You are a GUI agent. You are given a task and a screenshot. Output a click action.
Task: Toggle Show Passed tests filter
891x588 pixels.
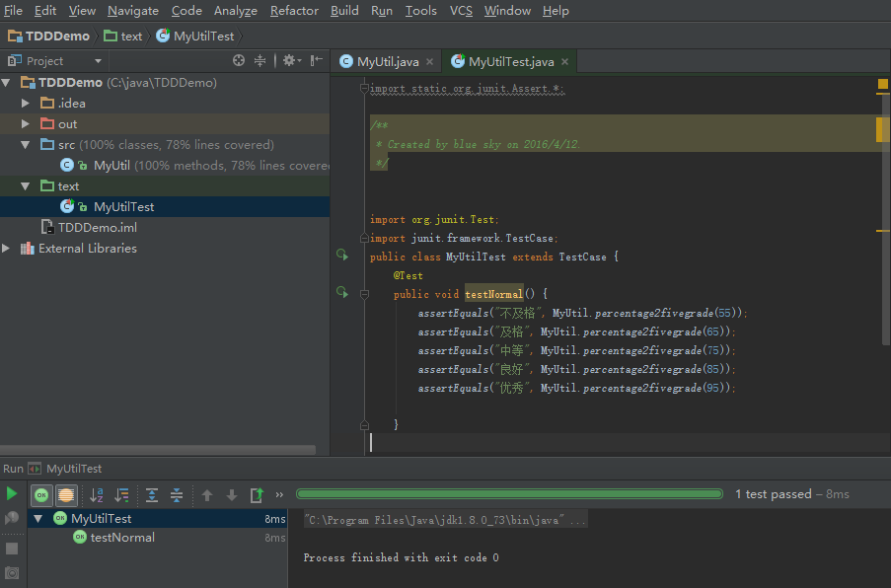point(41,495)
